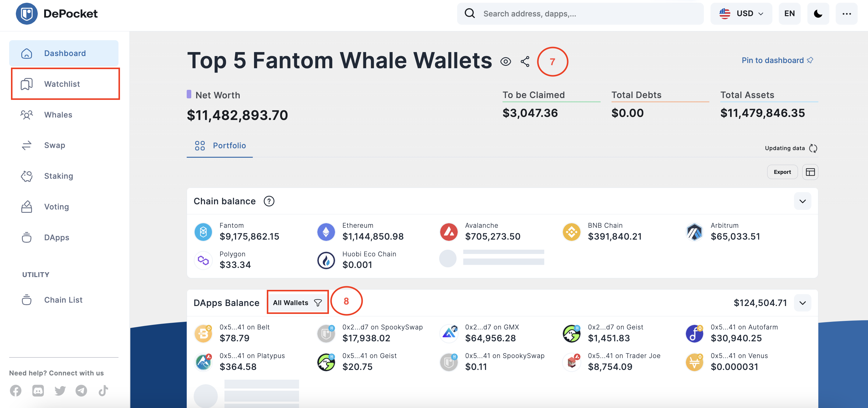Collapse the DApps Balance section
The height and width of the screenshot is (408, 868).
pos(802,303)
